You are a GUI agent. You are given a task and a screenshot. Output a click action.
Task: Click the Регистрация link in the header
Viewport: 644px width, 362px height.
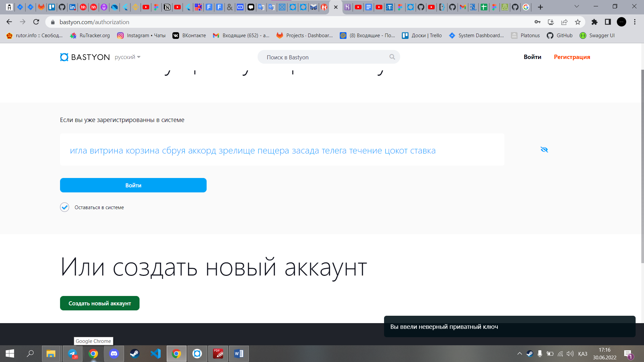(x=572, y=57)
